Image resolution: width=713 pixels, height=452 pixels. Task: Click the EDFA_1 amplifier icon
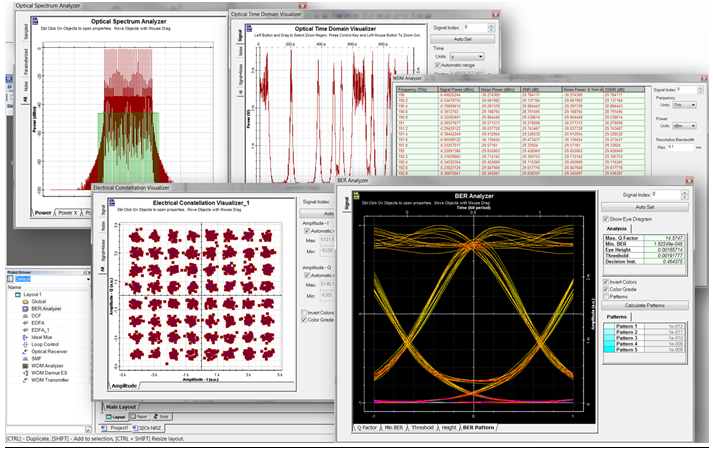[25, 330]
